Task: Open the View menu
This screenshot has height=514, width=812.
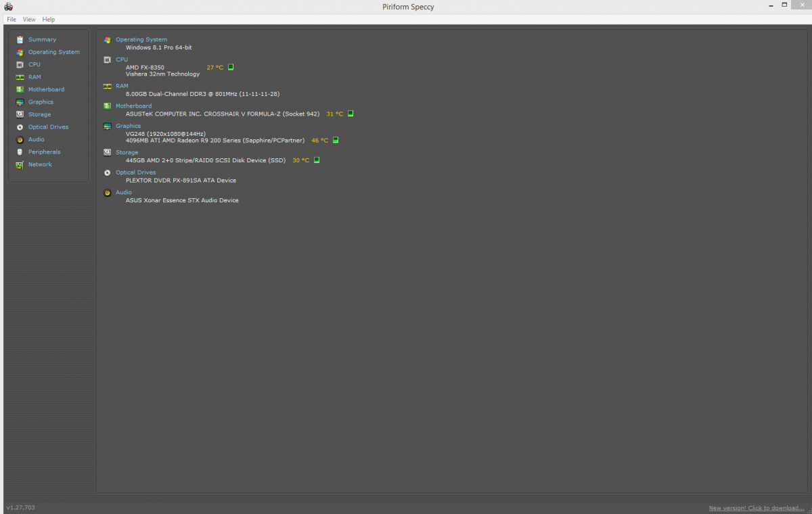Action: point(29,20)
